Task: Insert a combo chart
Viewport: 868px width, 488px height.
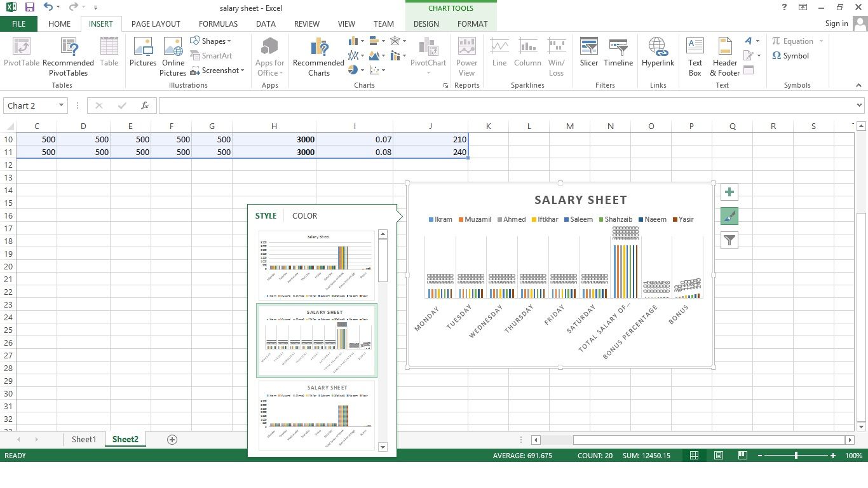Action: pos(398,56)
